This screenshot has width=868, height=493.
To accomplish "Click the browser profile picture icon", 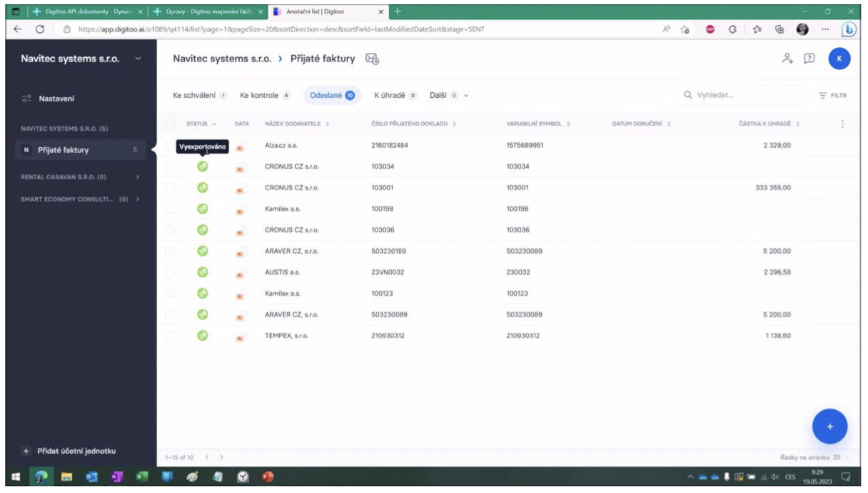I will point(802,29).
